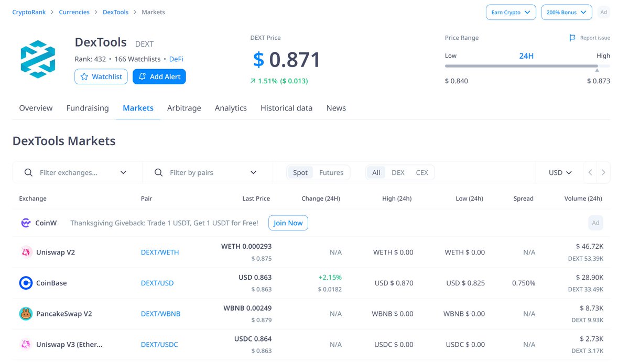
Task: Sort by Spread column header
Action: 524,198
